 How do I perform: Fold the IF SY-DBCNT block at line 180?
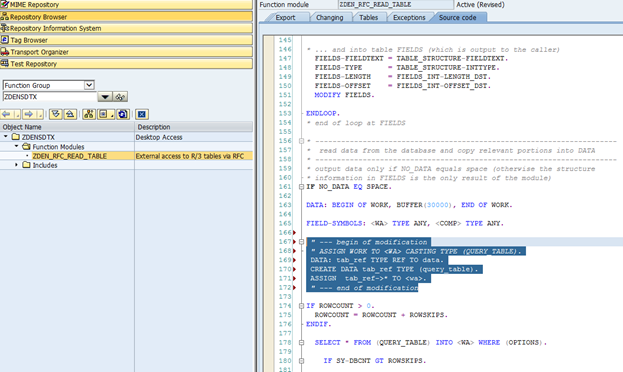click(301, 360)
